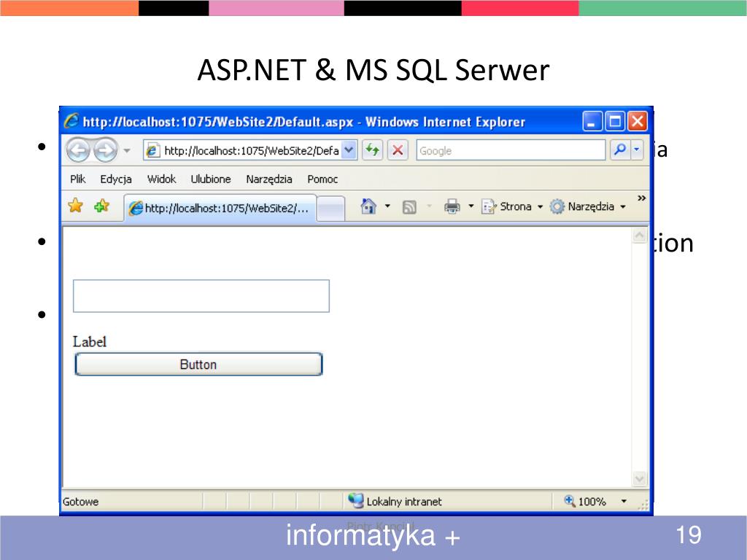
Task: Open the Plik menu
Action: coord(77,179)
